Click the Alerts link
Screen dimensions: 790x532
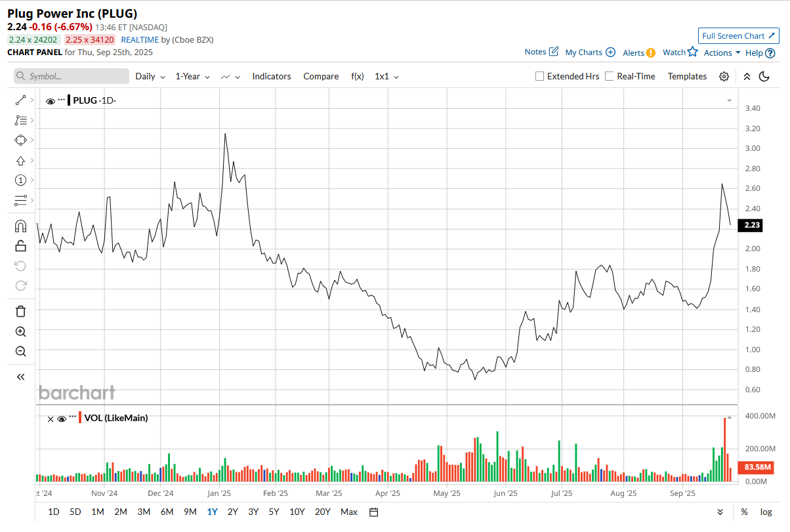[633, 52]
